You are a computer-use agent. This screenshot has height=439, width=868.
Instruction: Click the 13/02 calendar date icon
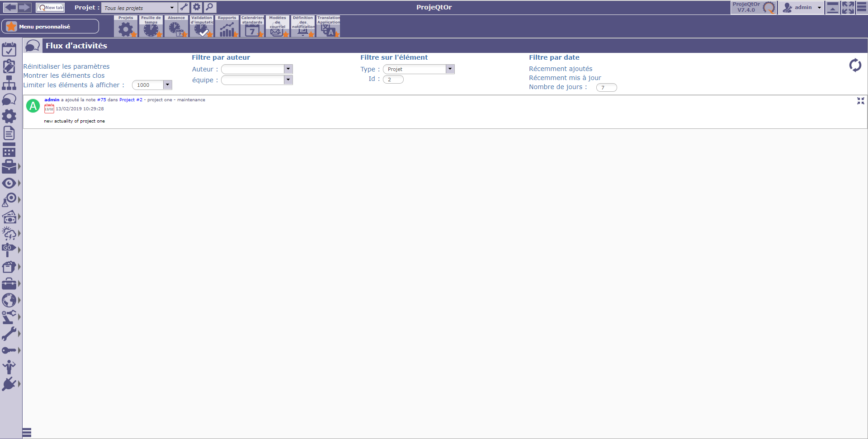click(x=49, y=109)
